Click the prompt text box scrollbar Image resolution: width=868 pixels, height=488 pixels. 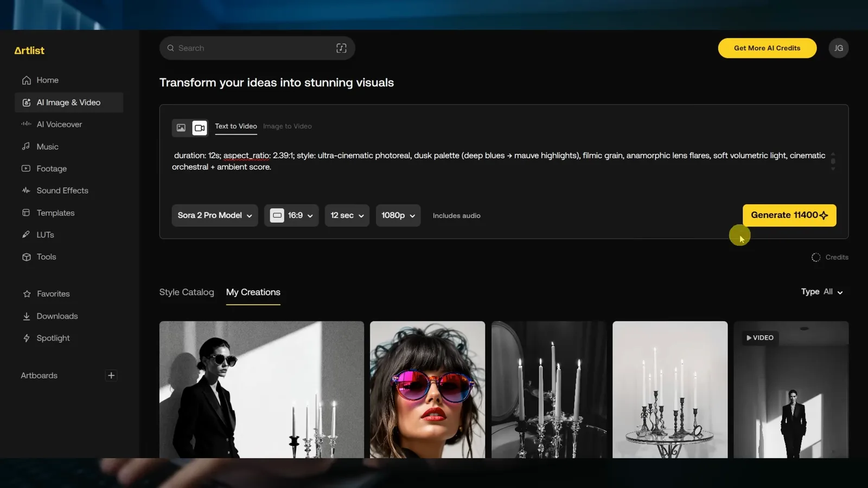click(x=833, y=161)
